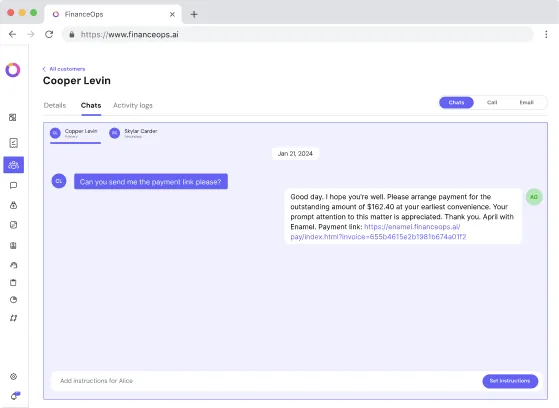Click the browser back arrow

pyautogui.click(x=12, y=34)
